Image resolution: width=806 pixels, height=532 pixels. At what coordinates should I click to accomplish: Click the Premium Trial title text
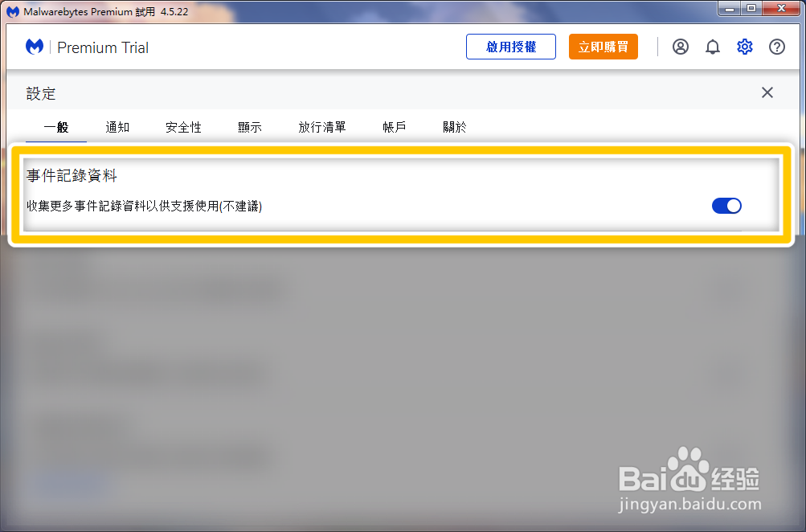(x=103, y=47)
